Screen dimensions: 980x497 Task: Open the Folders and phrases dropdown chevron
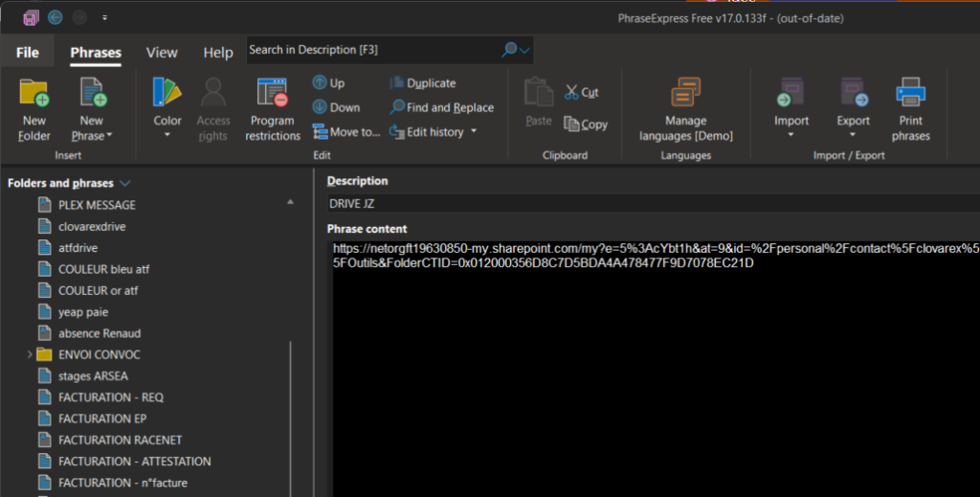click(x=125, y=183)
